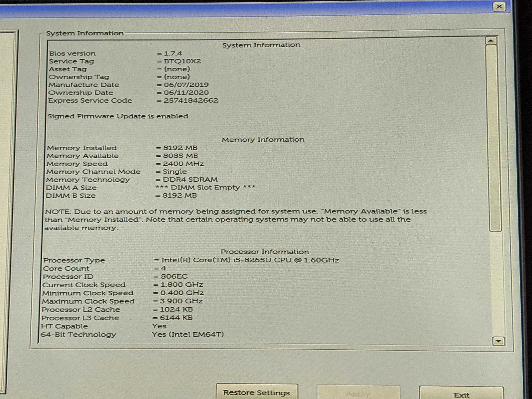
Task: Click the "Bios version" label
Action: coord(72,54)
